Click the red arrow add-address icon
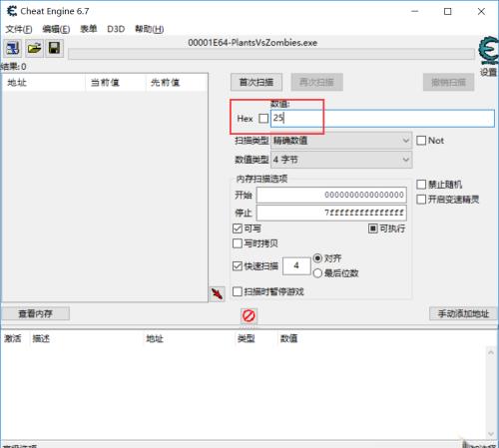The image size is (499, 448). 217,294
